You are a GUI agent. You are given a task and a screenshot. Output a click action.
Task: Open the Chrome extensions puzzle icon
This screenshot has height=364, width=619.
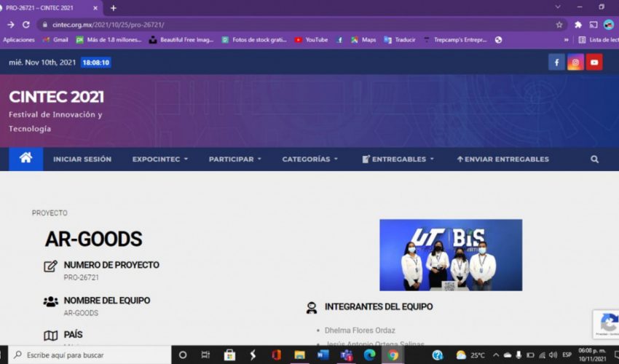578,25
